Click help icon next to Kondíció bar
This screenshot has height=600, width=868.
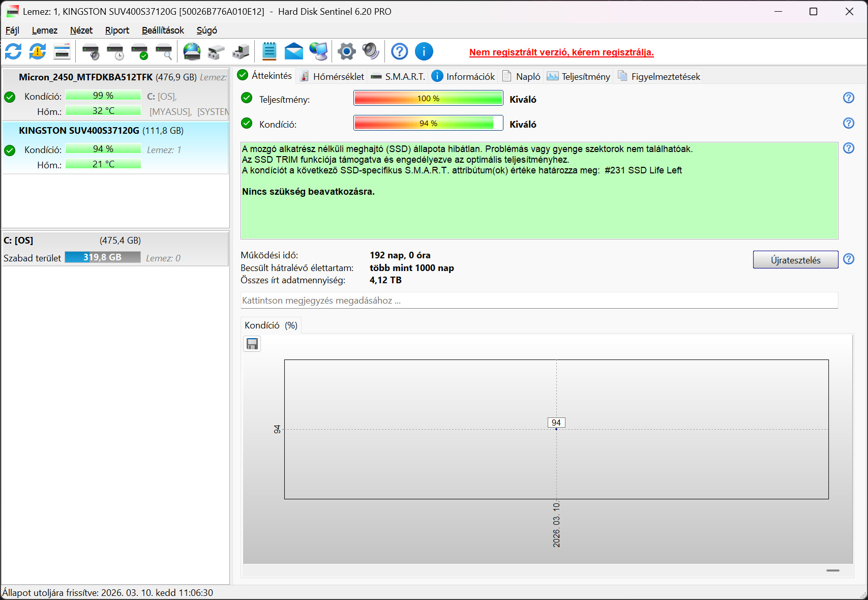pos(849,123)
